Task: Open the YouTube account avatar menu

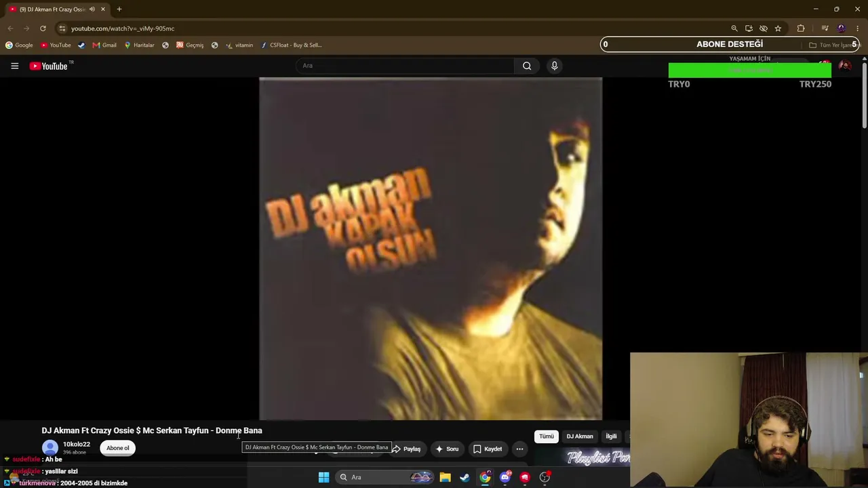Action: click(x=845, y=66)
